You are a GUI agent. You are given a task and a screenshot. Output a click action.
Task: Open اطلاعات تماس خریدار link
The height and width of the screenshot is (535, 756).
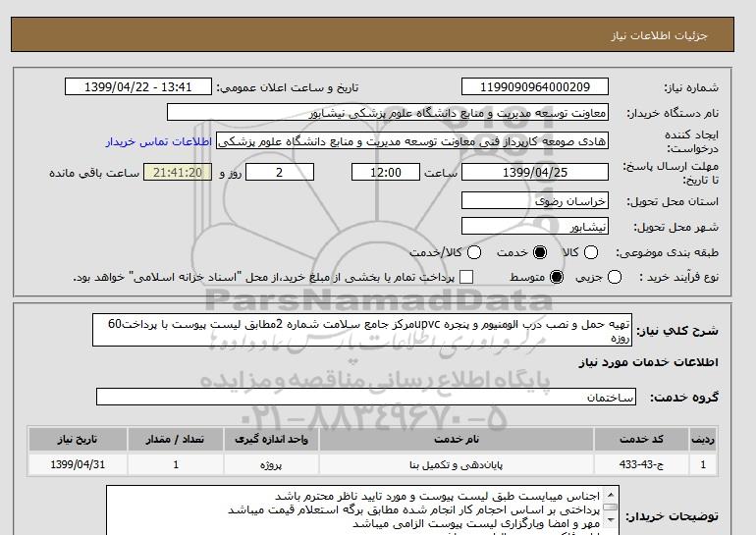click(x=159, y=142)
